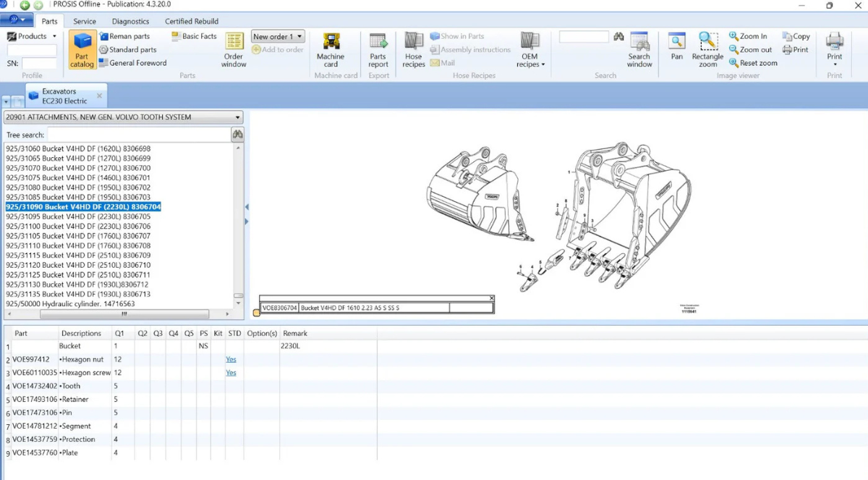Open the New order 1 dropdown
The width and height of the screenshot is (868, 480).
coord(278,36)
